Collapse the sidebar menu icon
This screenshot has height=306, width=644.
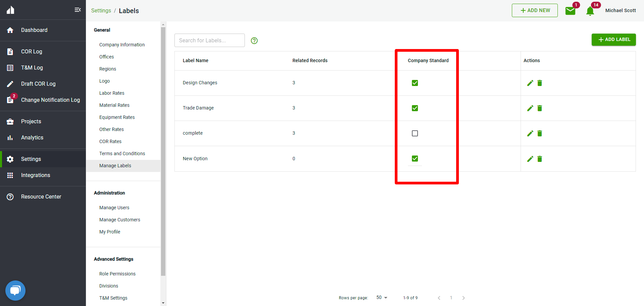(x=77, y=10)
